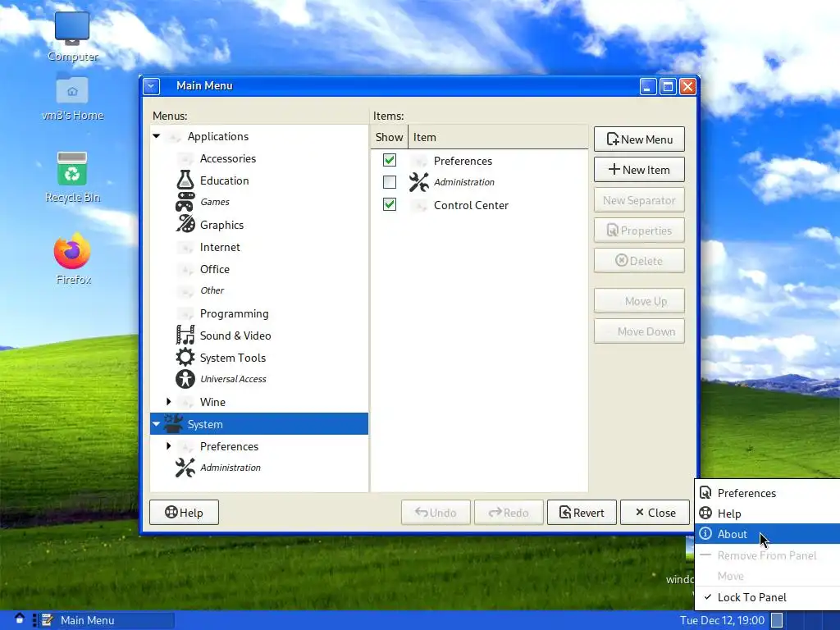Image resolution: width=840 pixels, height=630 pixels.
Task: Click the taskbar home menu icon
Action: click(20, 619)
